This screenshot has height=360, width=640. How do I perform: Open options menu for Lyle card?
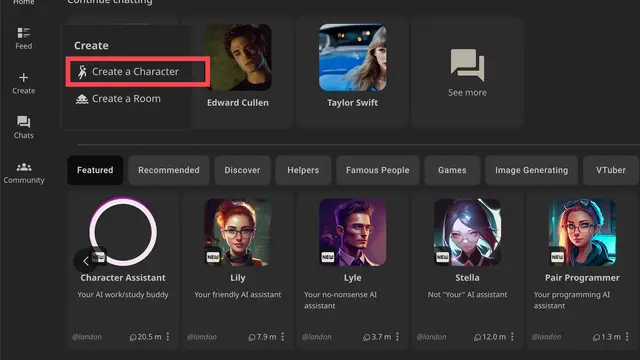coord(397,337)
